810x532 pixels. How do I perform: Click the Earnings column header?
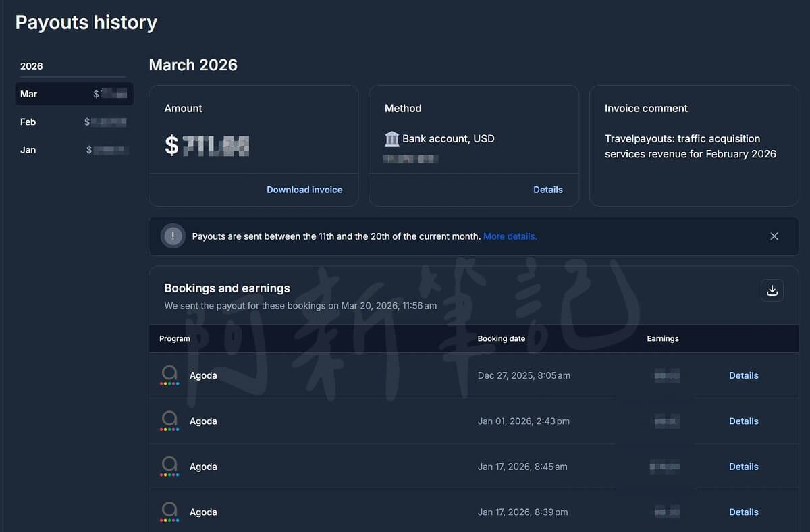pyautogui.click(x=663, y=338)
